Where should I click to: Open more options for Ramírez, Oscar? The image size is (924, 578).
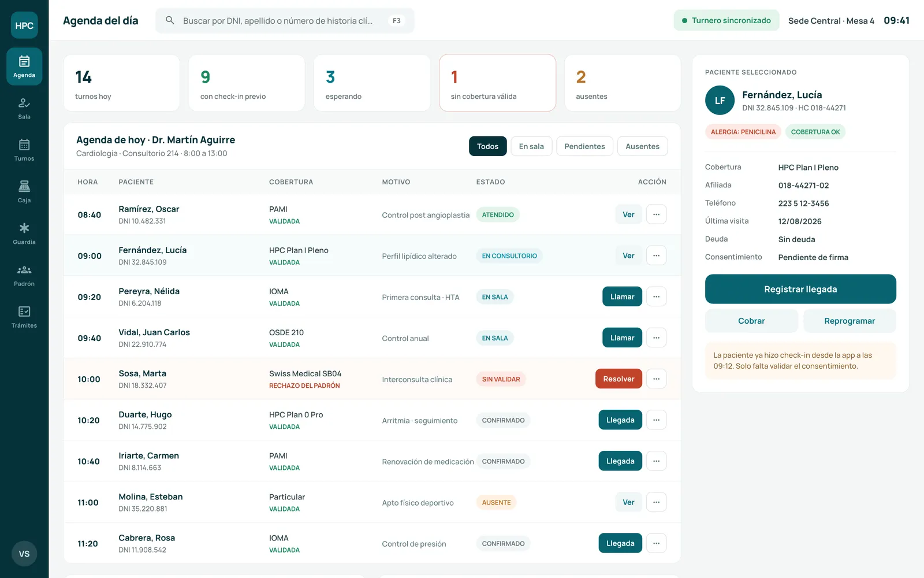[x=656, y=214]
